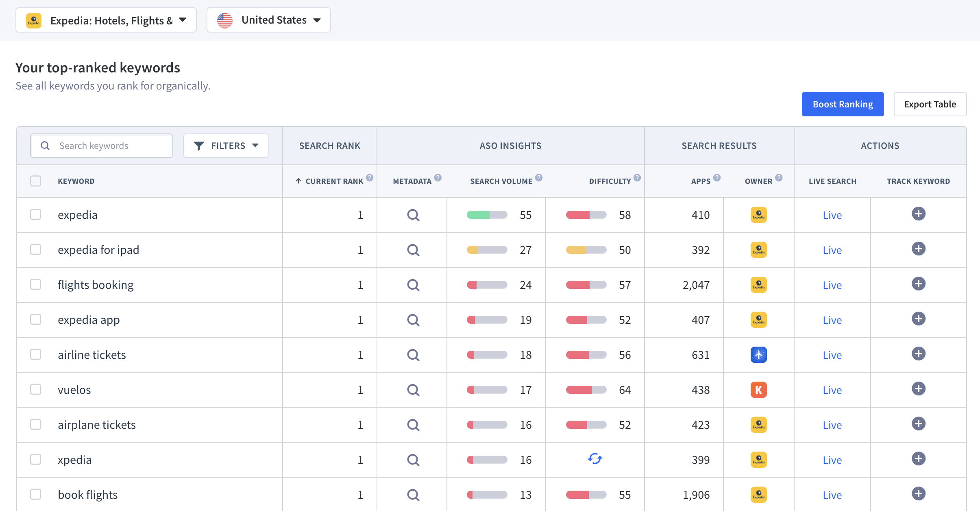This screenshot has height=511, width=980.
Task: Click the red difficulty bar for vuelos
Action: coord(586,390)
